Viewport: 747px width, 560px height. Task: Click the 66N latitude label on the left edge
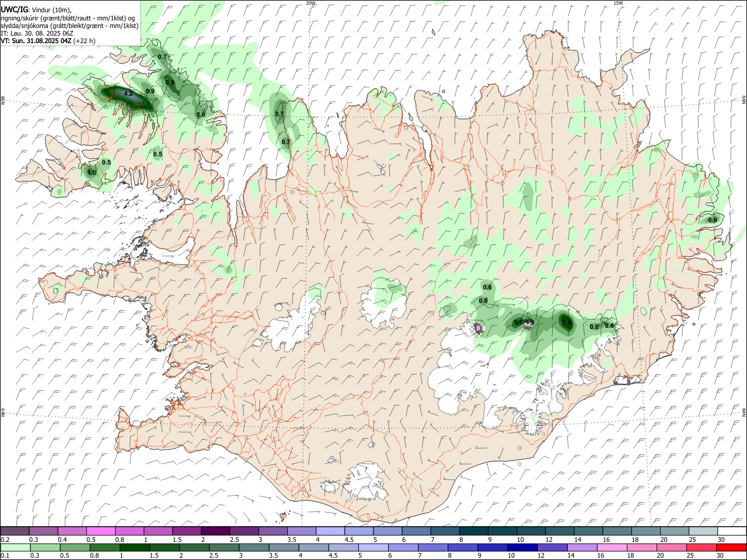pos(3,100)
